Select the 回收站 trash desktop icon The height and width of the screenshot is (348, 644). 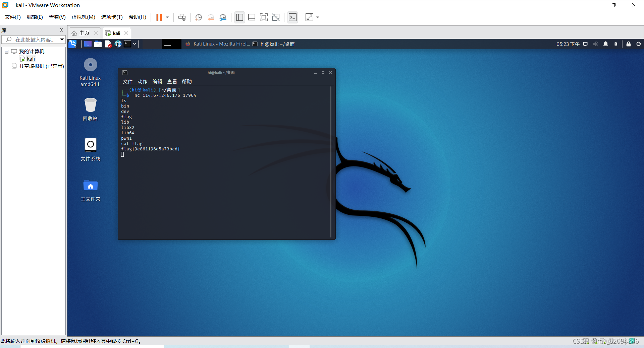coord(90,109)
